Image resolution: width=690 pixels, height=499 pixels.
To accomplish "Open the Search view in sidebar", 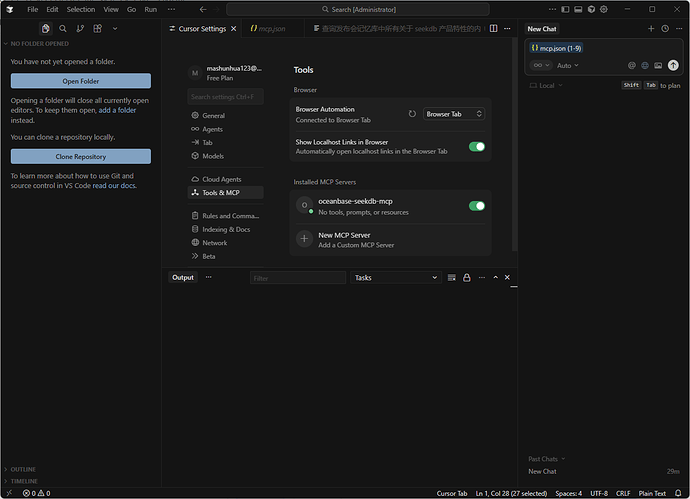I will coord(63,29).
